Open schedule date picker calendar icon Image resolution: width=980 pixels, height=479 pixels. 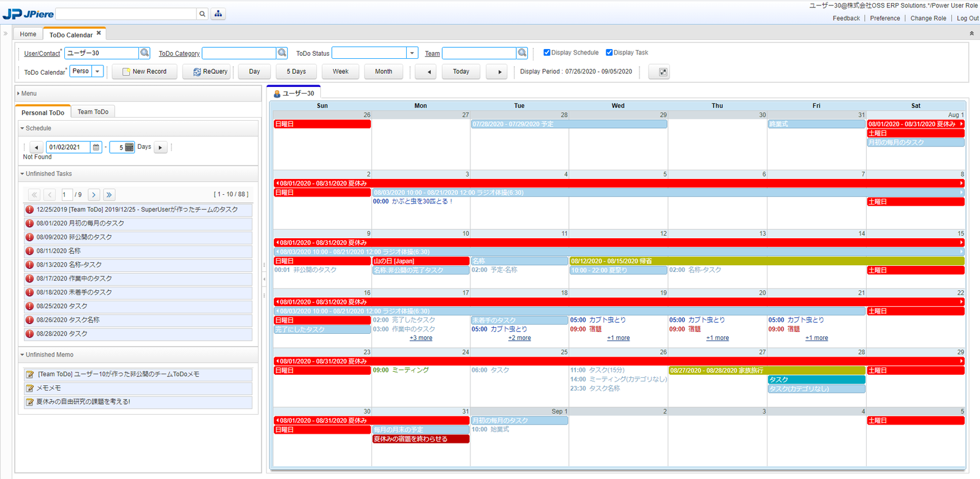point(96,147)
